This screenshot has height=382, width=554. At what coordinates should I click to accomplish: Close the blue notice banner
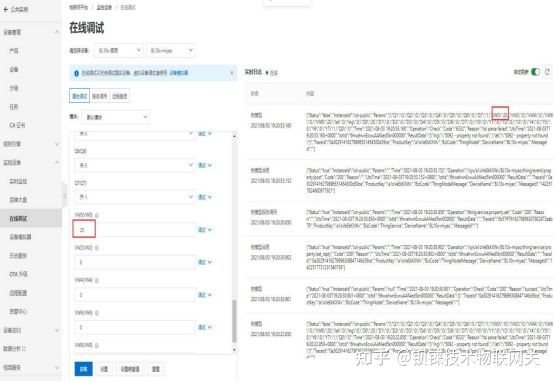click(x=232, y=73)
